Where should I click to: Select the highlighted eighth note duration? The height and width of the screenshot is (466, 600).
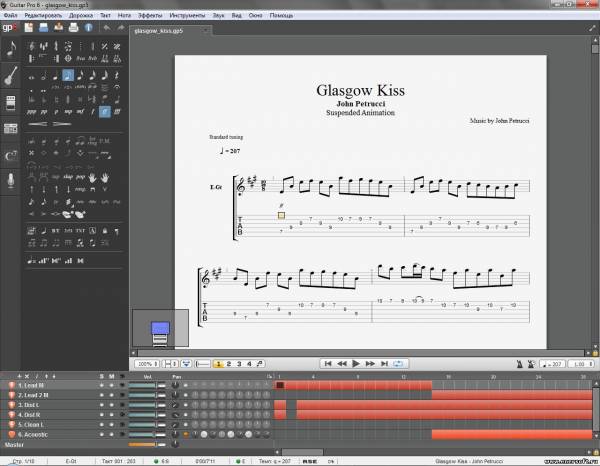tap(68, 75)
